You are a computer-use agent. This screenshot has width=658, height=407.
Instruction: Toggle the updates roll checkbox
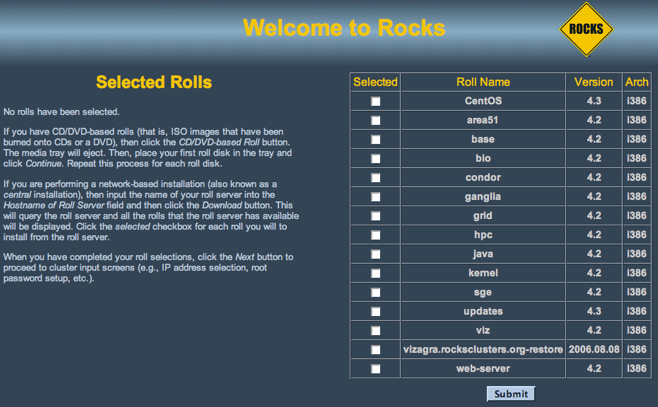coord(376,311)
